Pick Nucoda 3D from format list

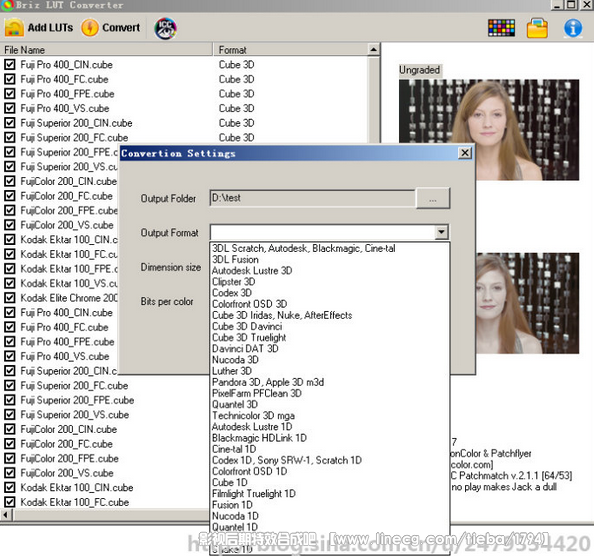235,360
